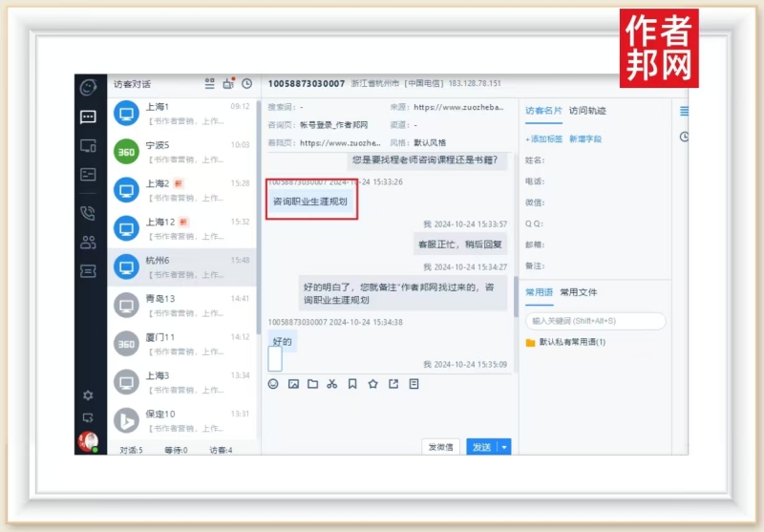764x532 pixels.
Task: Click the clock history icon above visitor list
Action: (246, 84)
